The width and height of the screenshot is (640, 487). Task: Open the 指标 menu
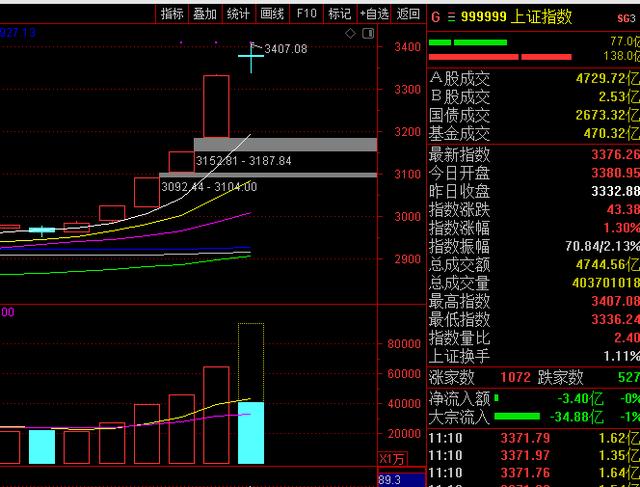click(172, 14)
